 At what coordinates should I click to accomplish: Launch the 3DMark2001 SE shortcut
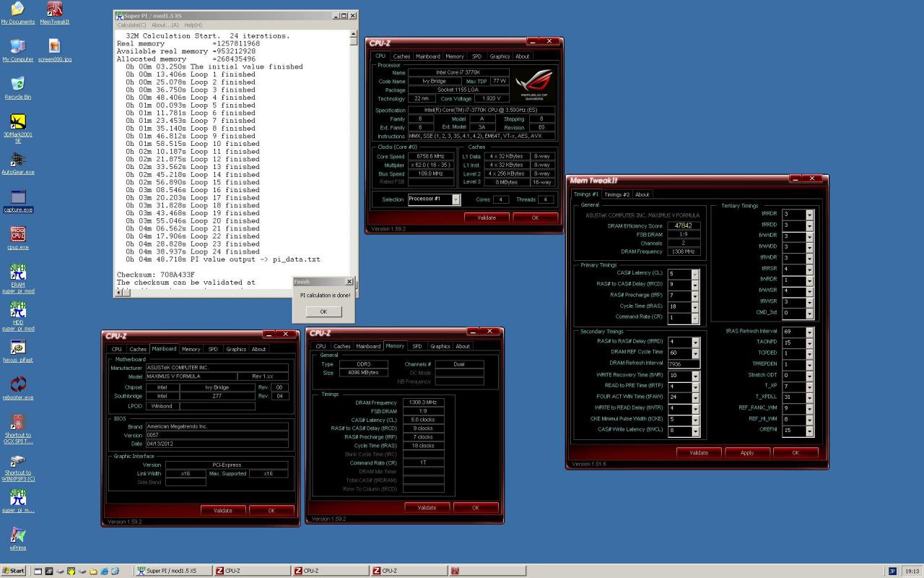[x=17, y=128]
